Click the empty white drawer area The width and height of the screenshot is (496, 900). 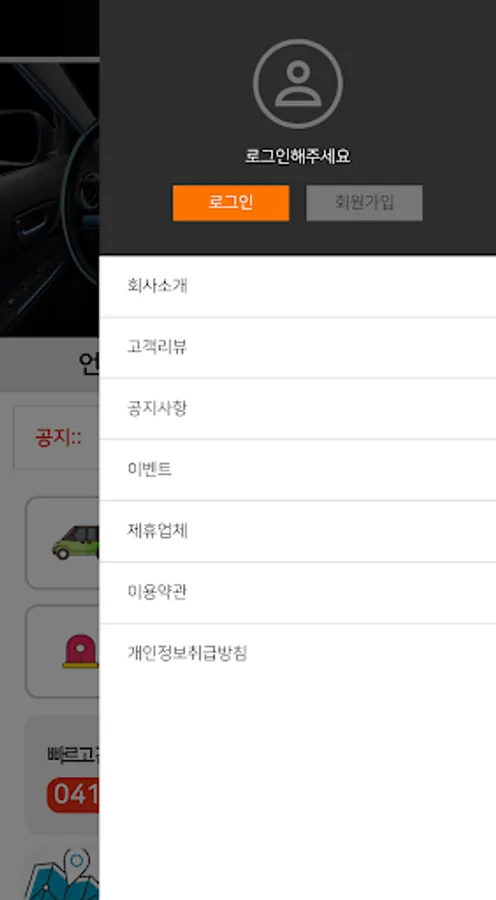pyautogui.click(x=297, y=792)
